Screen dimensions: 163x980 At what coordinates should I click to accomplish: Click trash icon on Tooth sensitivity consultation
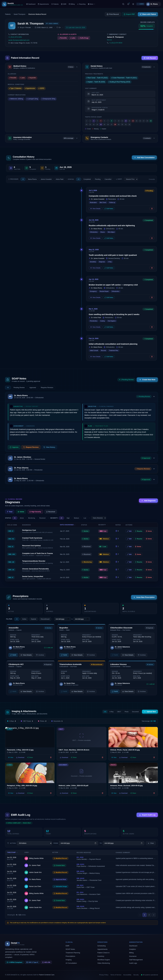[152, 268]
